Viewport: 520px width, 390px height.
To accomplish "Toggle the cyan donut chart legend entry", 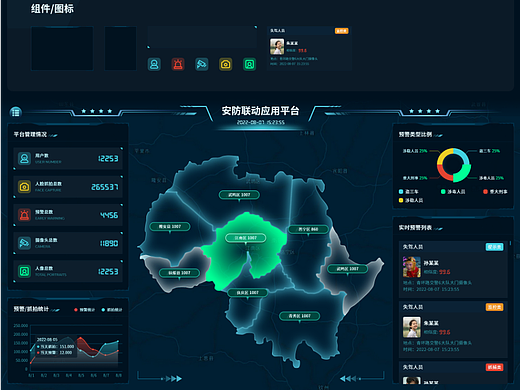I will pos(409,192).
